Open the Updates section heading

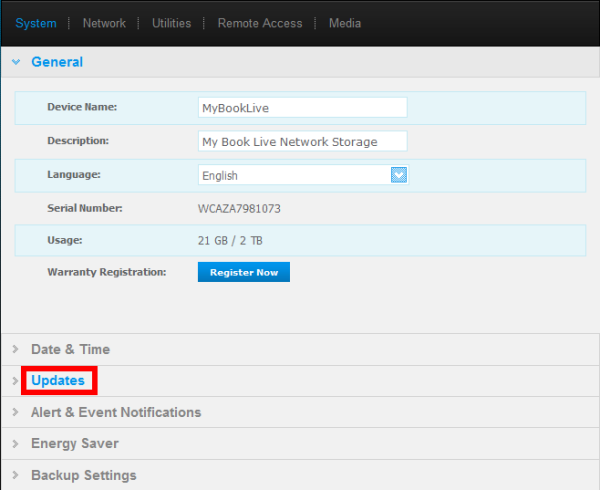click(58, 381)
